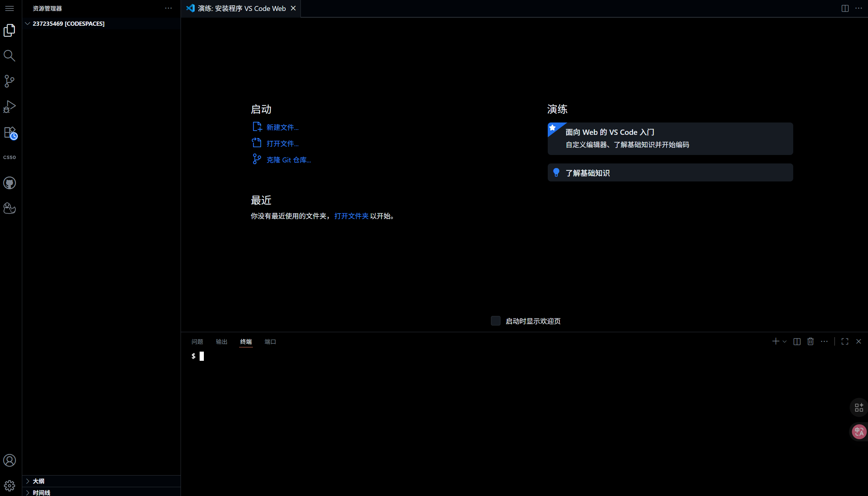Expand the Timeline section
This screenshot has height=496, width=868.
click(41, 492)
